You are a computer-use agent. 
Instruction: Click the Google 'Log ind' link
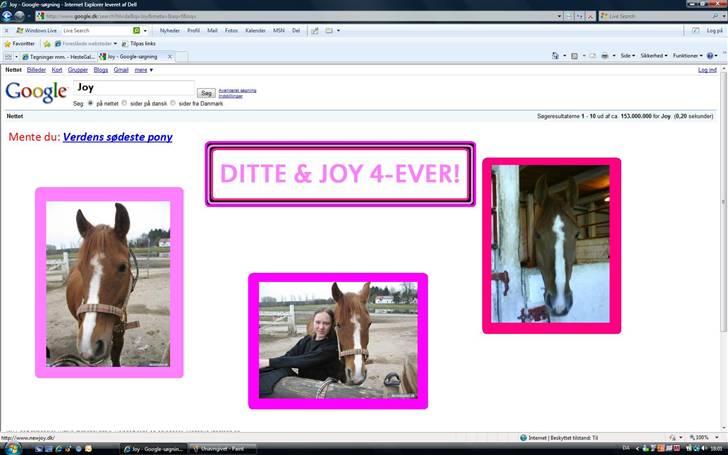(707, 70)
